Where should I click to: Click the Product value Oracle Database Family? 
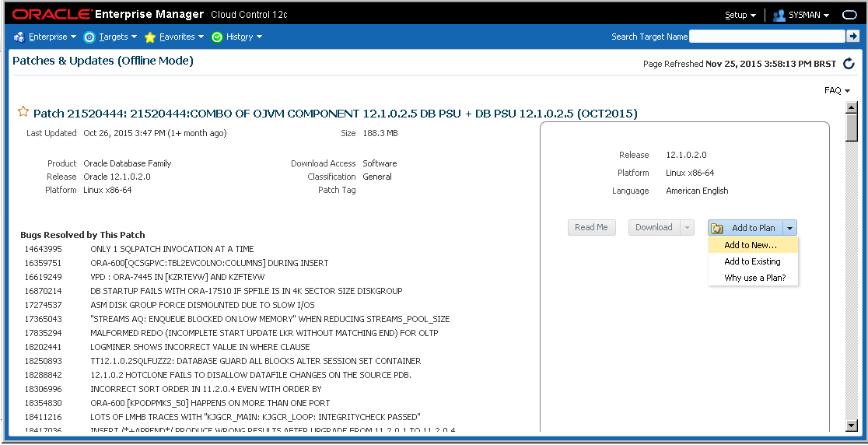point(128,163)
